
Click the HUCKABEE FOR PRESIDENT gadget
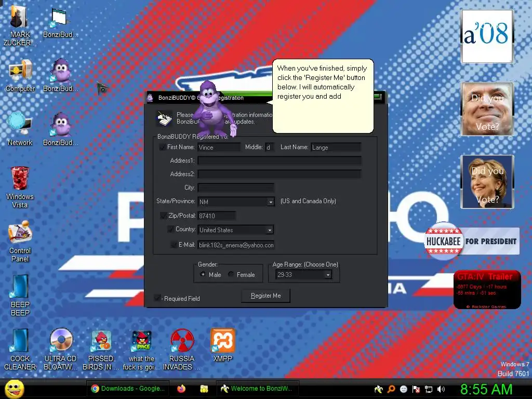(x=472, y=241)
